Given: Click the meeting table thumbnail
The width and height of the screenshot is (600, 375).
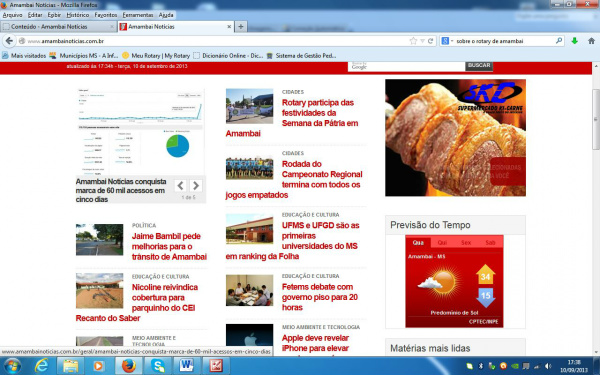Looking at the screenshot, I should point(249,290).
